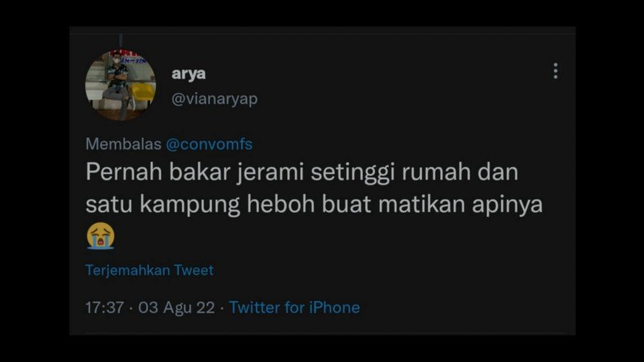The width and height of the screenshot is (644, 362).
Task: Click the word setinggi in tweet text
Action: tap(353, 173)
